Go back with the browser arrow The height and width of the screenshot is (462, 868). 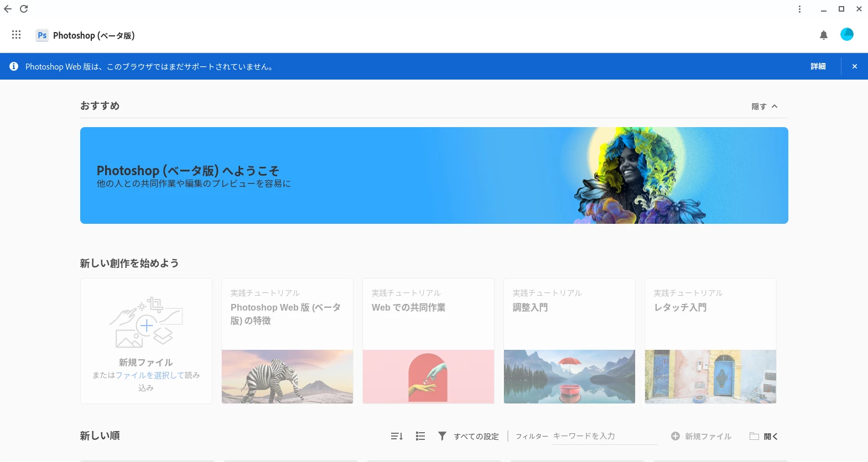[8, 9]
